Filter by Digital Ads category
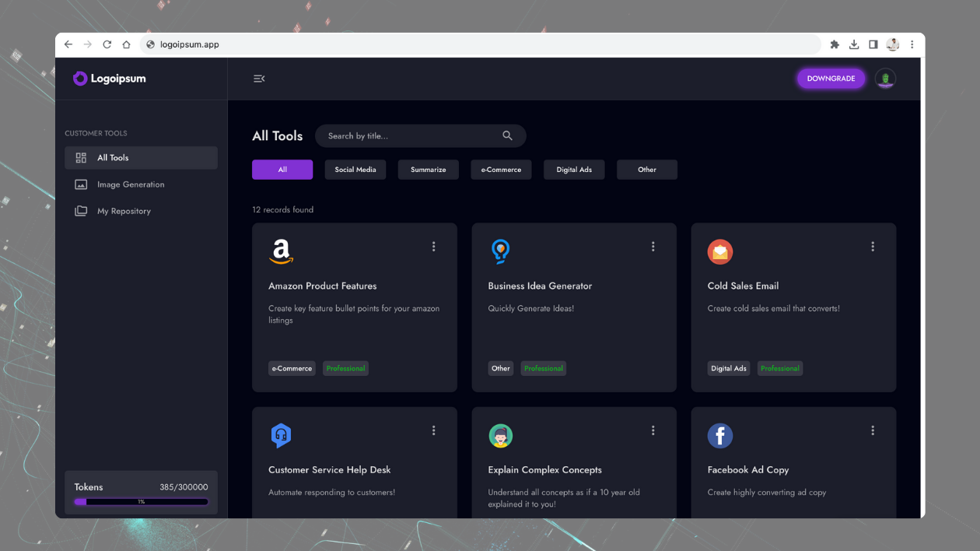980x551 pixels. [x=574, y=170]
